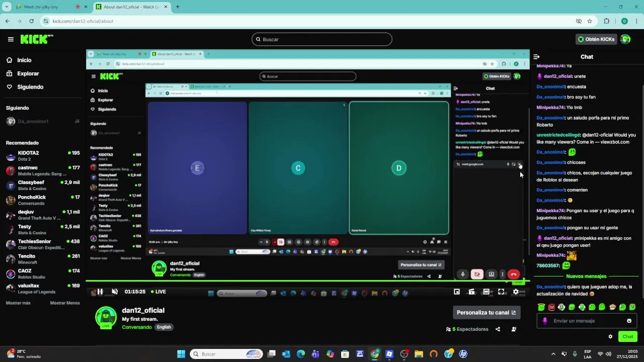The image size is (644, 362).
Task: View the 5 Espectadores viewer list
Action: tap(467, 329)
